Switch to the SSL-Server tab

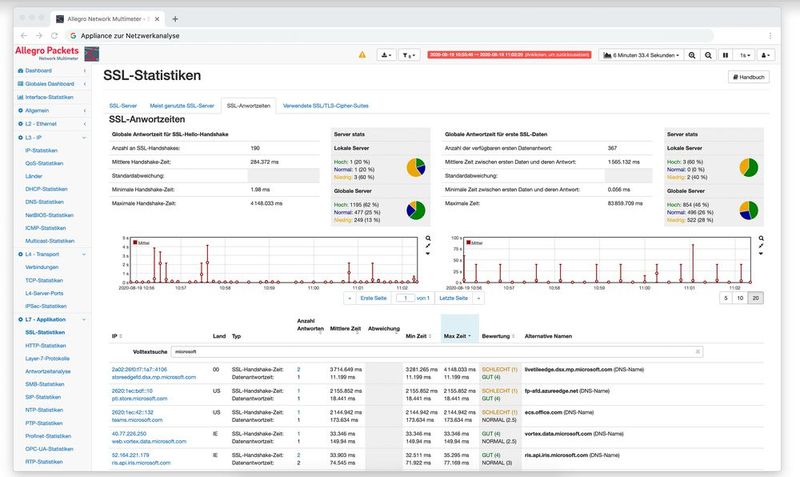(123, 104)
